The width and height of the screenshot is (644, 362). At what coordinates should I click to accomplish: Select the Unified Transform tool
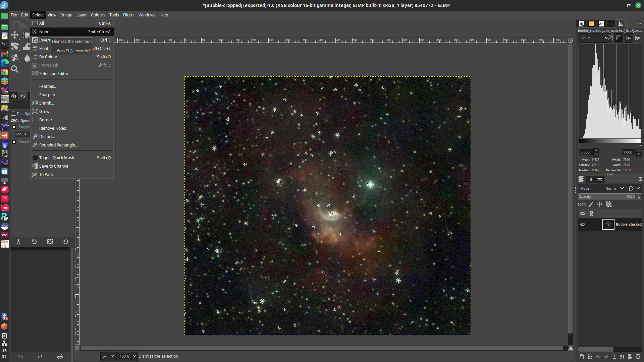pyautogui.click(x=15, y=47)
